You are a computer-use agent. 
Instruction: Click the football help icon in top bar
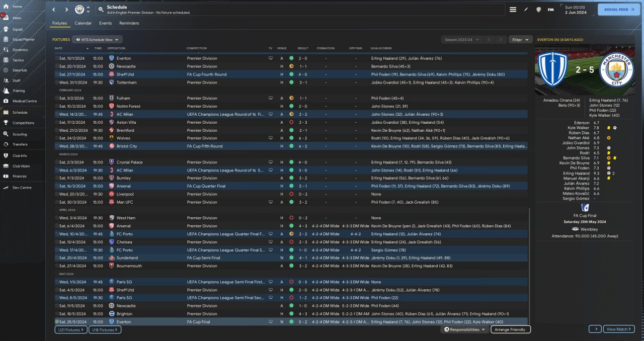pyautogui.click(x=539, y=10)
